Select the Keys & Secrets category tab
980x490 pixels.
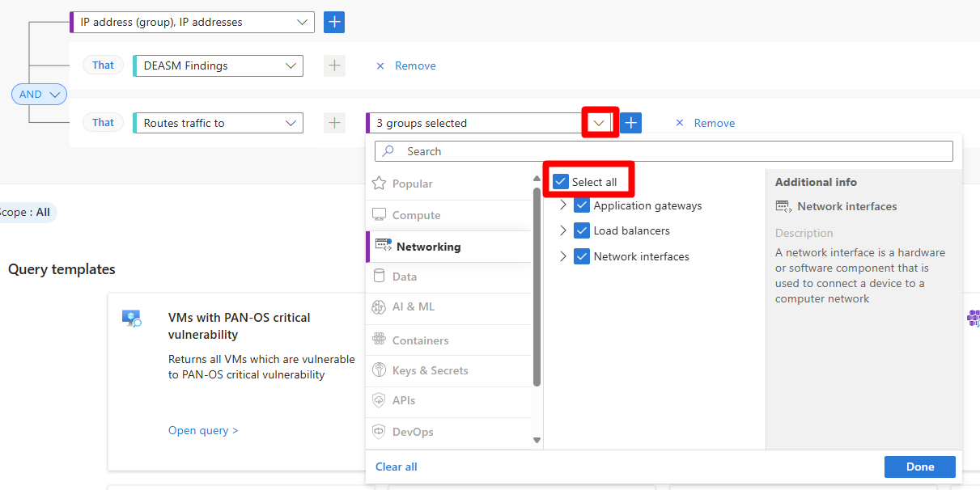click(x=448, y=370)
